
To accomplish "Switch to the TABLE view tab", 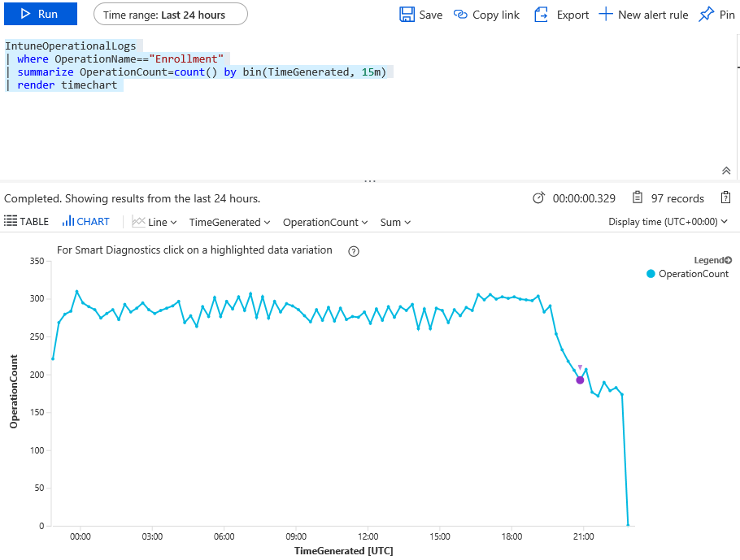I will point(27,222).
